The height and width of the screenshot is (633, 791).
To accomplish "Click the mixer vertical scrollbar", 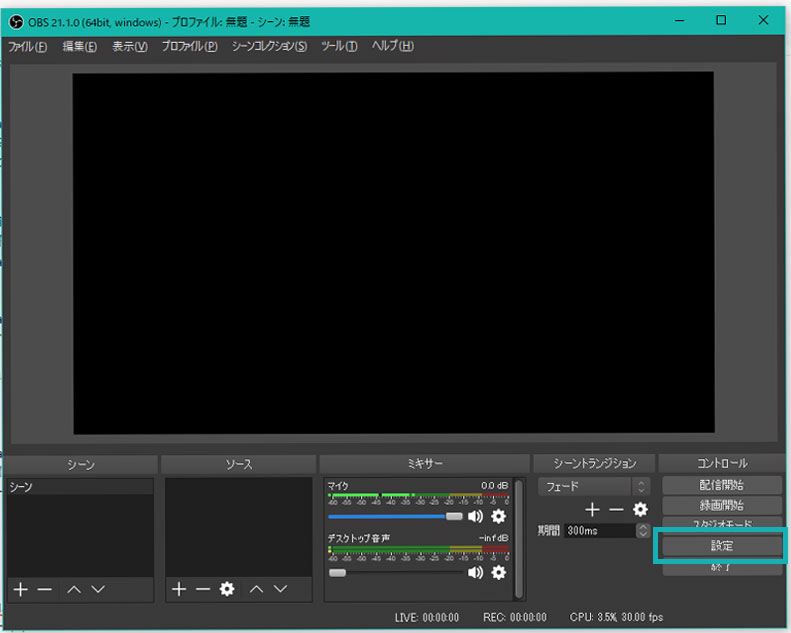I will [518, 539].
